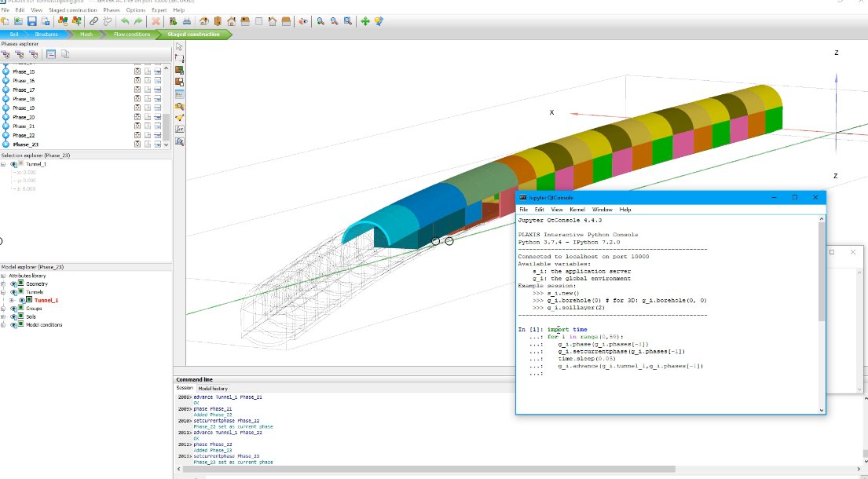Toggle the Model conditions eye visibility icon
Screen dimensions: 868x479
14,324
